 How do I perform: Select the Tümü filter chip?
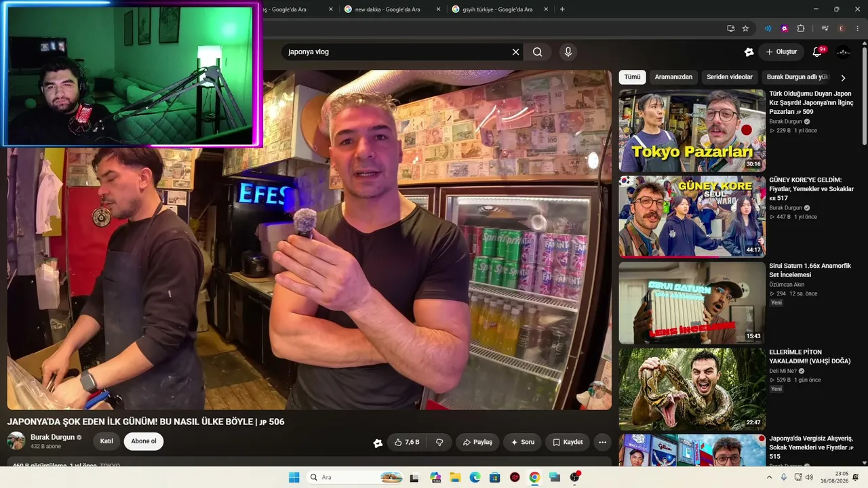pyautogui.click(x=632, y=77)
